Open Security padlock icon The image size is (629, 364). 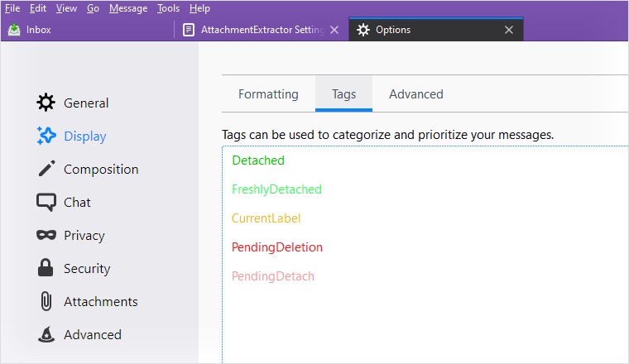click(x=46, y=268)
